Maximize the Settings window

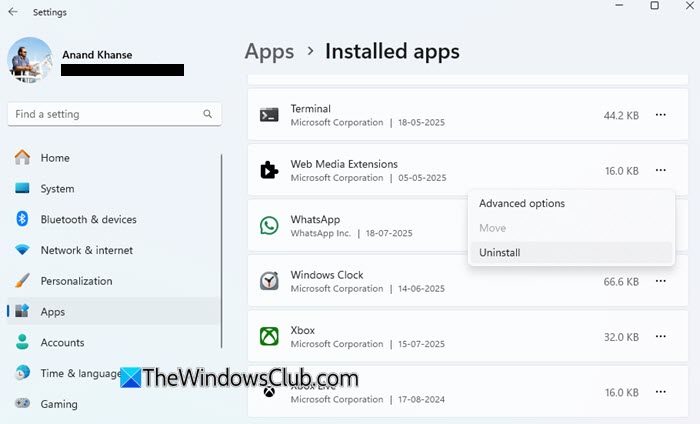[654, 6]
